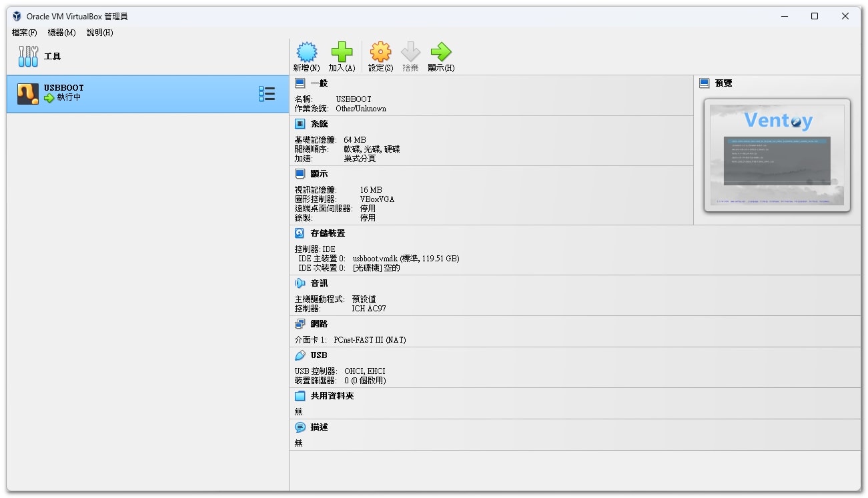
Task: Open Shared Folders (共用資料夾) heading link
Action: 332,396
